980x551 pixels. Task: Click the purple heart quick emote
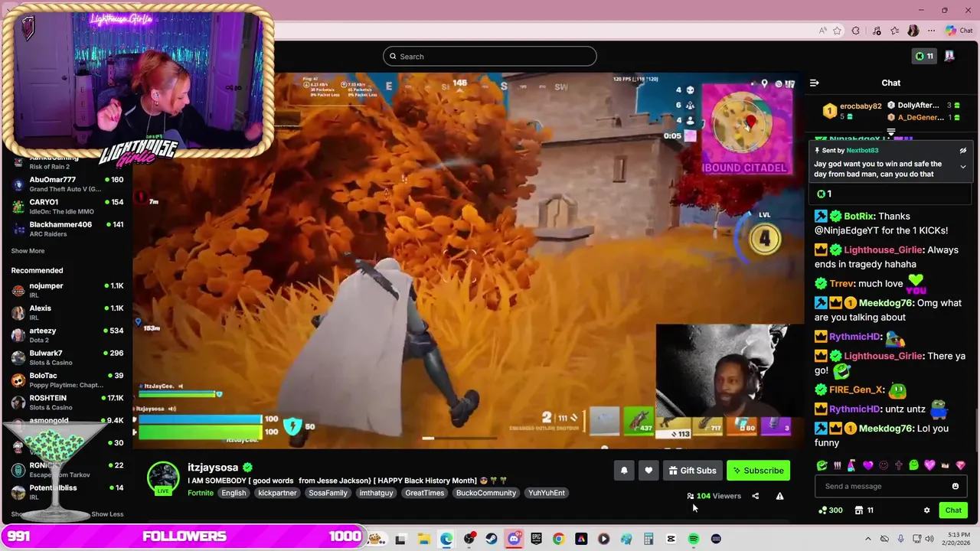coord(867,465)
